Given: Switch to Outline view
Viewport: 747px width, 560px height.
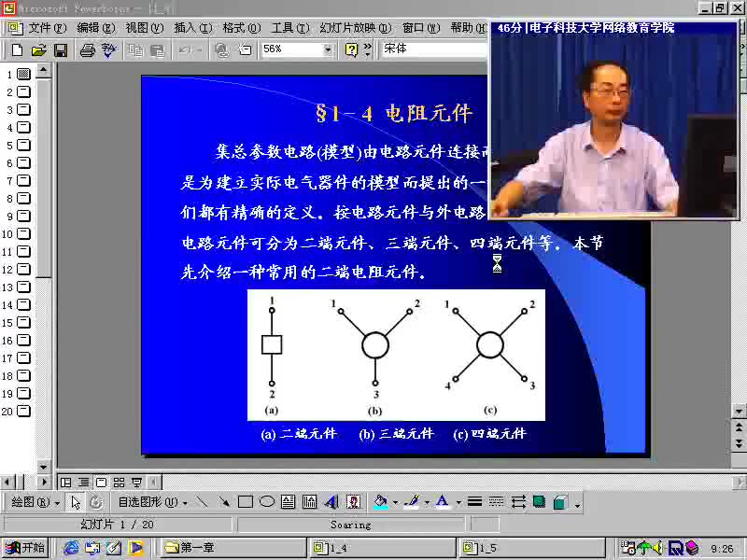Looking at the screenshot, I should pyautogui.click(x=83, y=483).
